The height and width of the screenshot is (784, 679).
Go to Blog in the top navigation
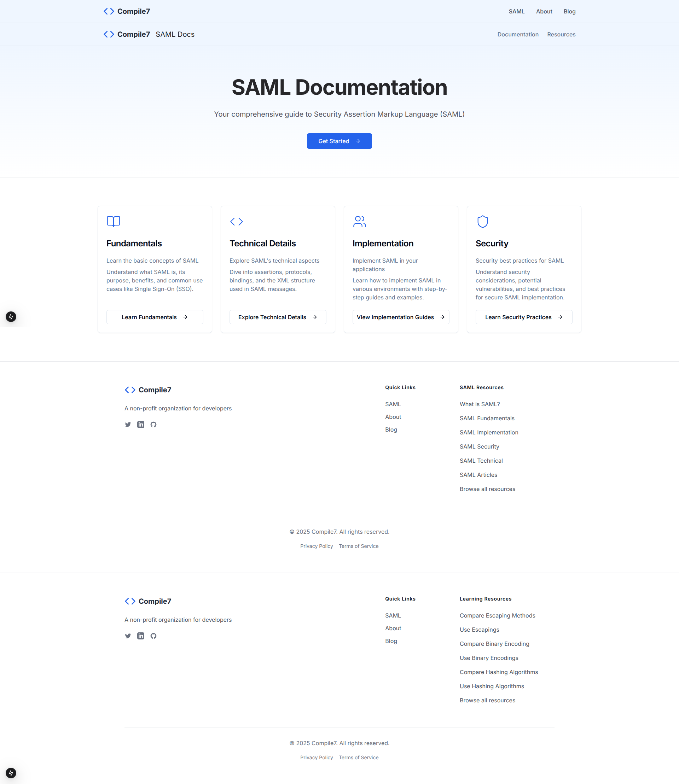pyautogui.click(x=569, y=11)
